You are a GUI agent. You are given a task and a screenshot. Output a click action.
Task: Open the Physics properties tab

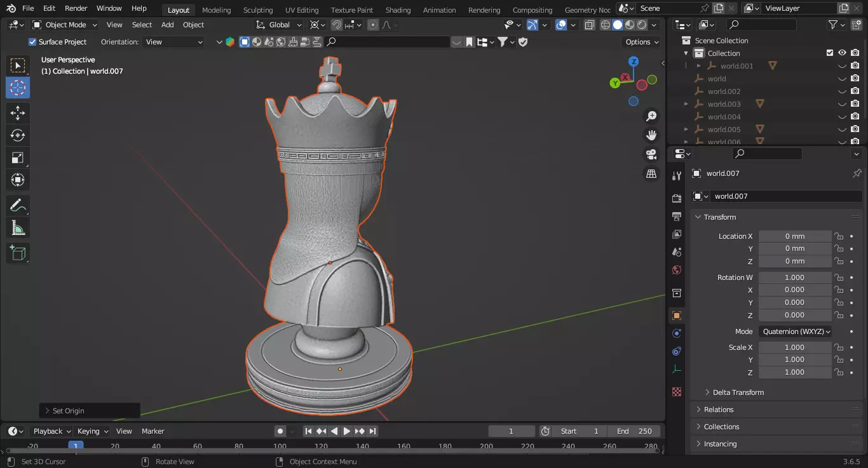tap(677, 333)
